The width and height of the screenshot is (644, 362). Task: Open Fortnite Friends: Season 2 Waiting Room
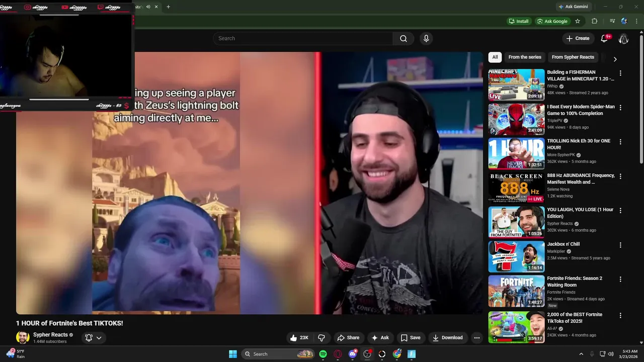(x=575, y=282)
